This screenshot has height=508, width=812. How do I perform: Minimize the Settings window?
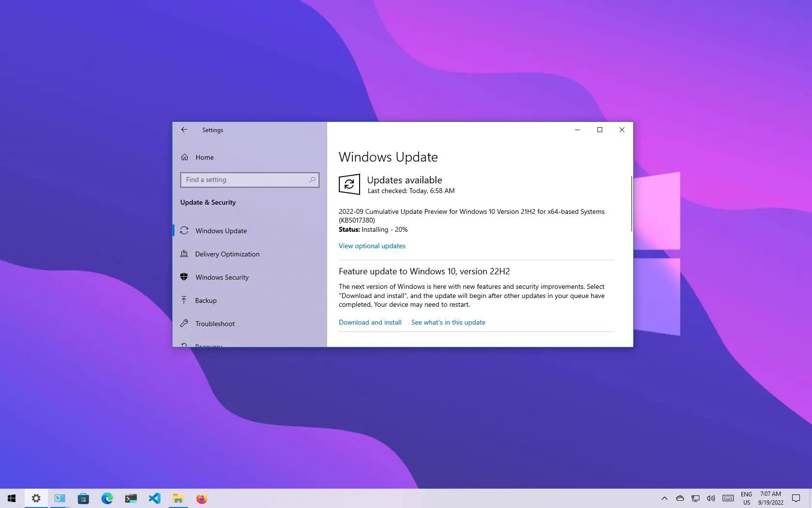[577, 130]
